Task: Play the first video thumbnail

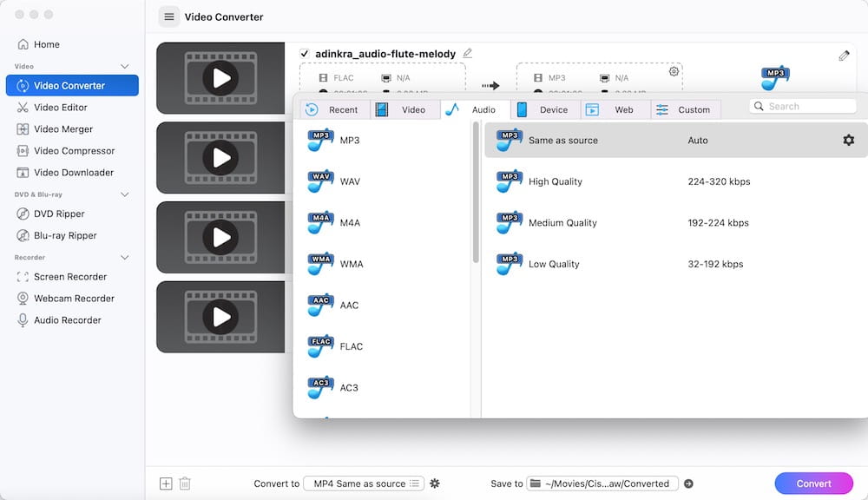Action: click(x=220, y=78)
